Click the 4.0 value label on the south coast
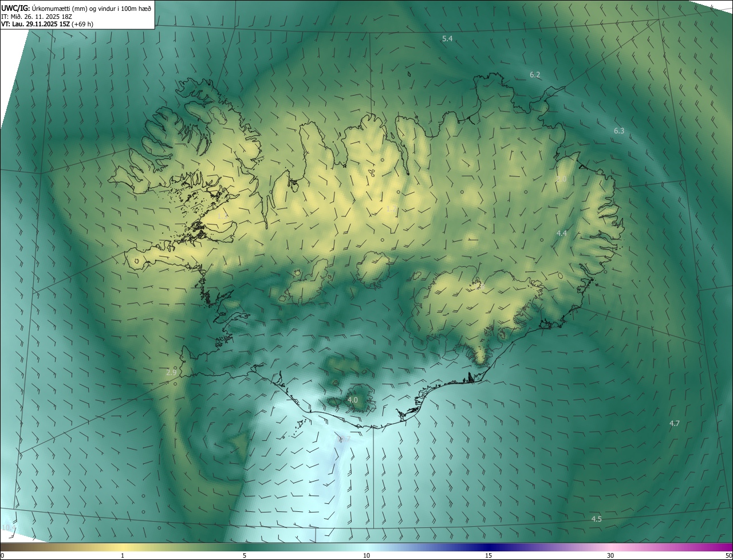This screenshot has height=560, width=733. (353, 400)
